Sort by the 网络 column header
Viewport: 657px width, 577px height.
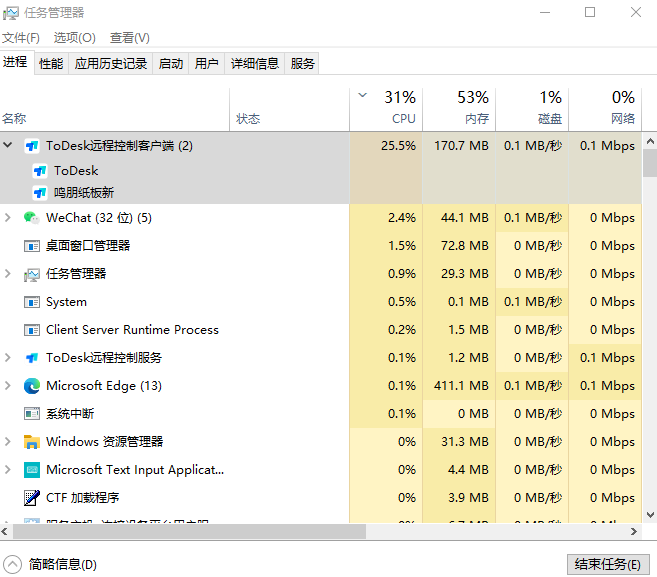tap(605, 110)
